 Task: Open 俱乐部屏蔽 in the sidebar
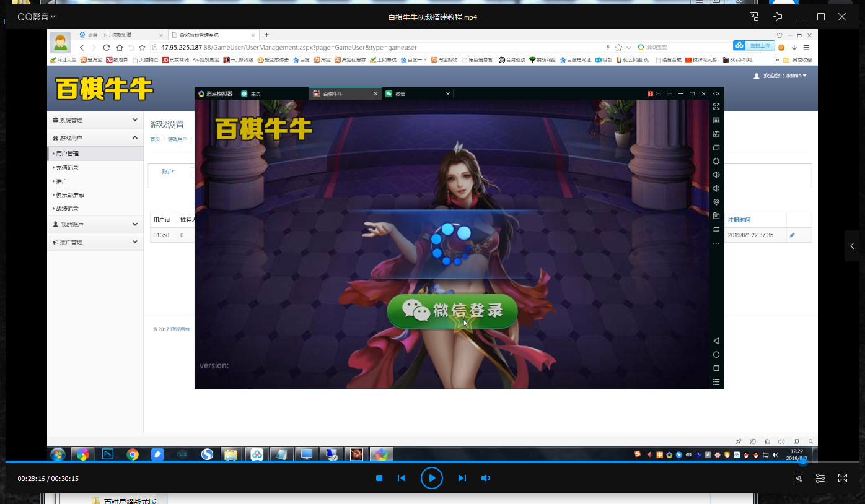(x=69, y=195)
